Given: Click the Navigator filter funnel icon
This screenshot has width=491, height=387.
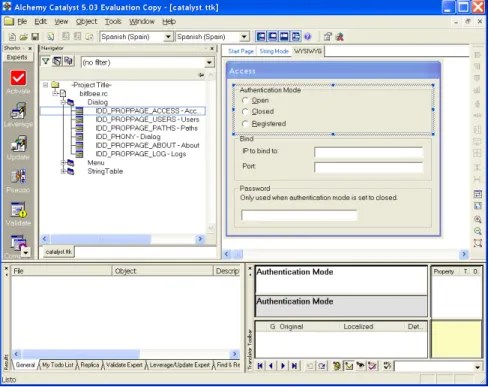Looking at the screenshot, I should point(45,61).
